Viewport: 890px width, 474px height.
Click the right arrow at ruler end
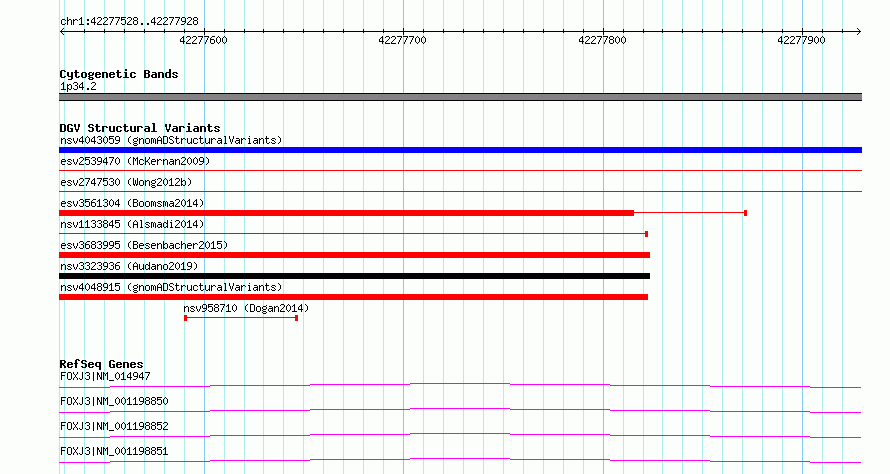tap(859, 31)
